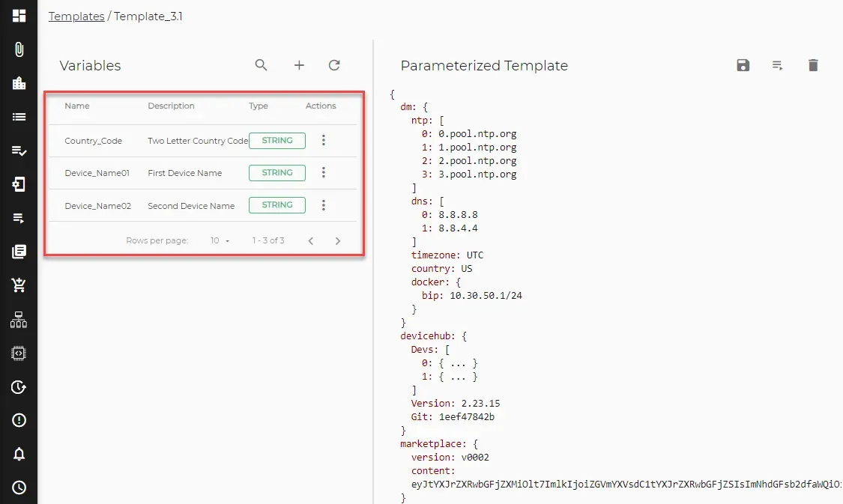843x504 pixels.
Task: Open the playlist-play sidebar icon
Action: tap(19, 218)
